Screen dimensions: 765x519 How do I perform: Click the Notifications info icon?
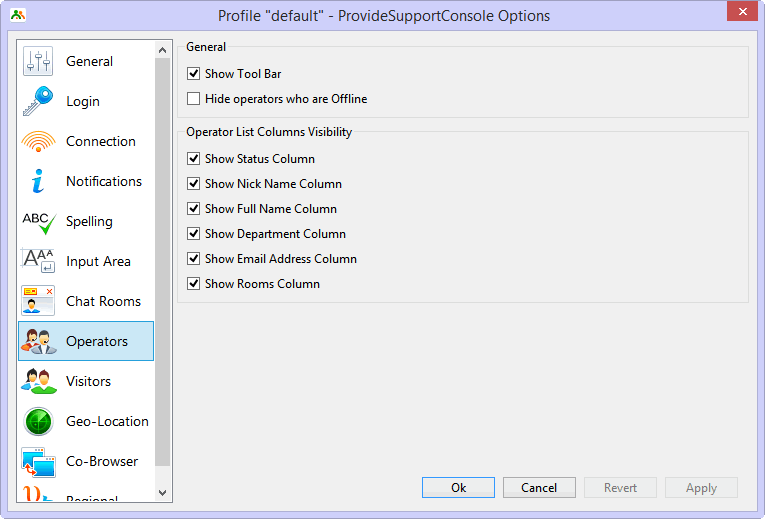click(38, 181)
